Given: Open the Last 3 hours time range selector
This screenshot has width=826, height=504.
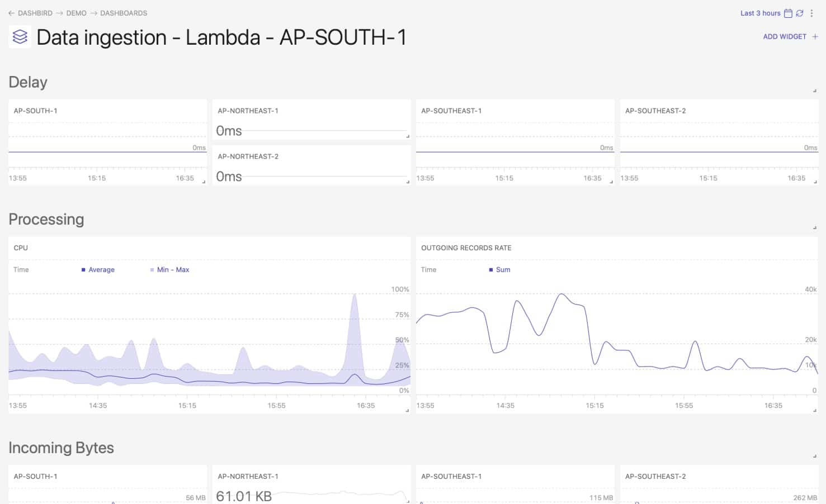Looking at the screenshot, I should [x=760, y=13].
